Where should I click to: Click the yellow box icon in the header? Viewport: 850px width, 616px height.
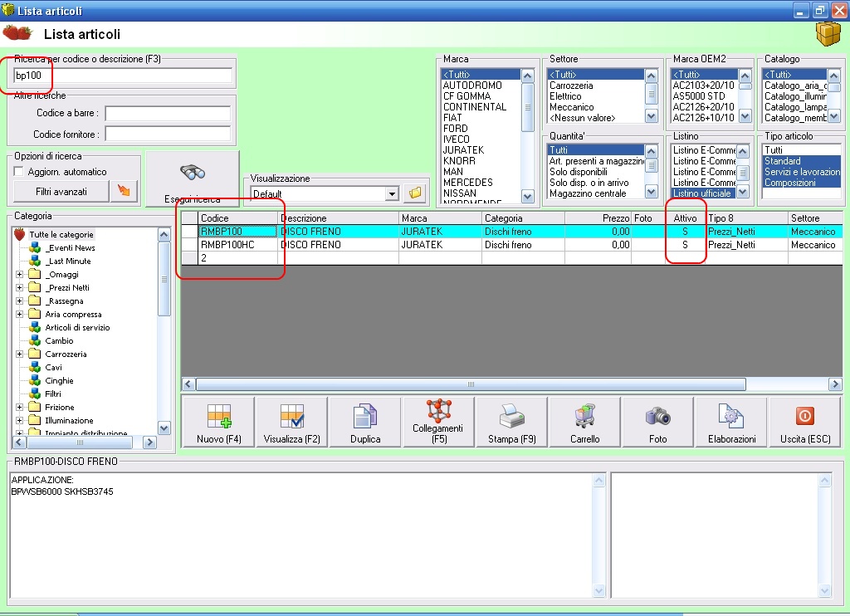(828, 33)
